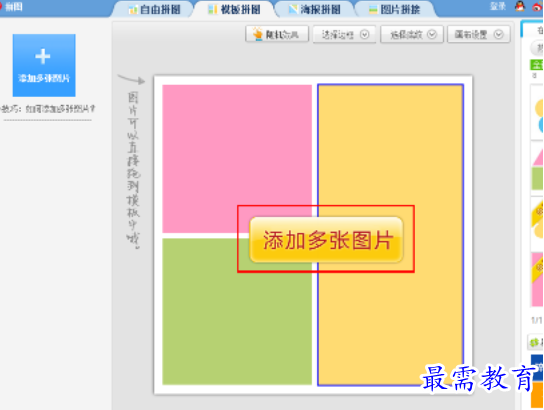
Task: Open the how-to-add-multiple-pictures tip link
Action: click(48, 109)
